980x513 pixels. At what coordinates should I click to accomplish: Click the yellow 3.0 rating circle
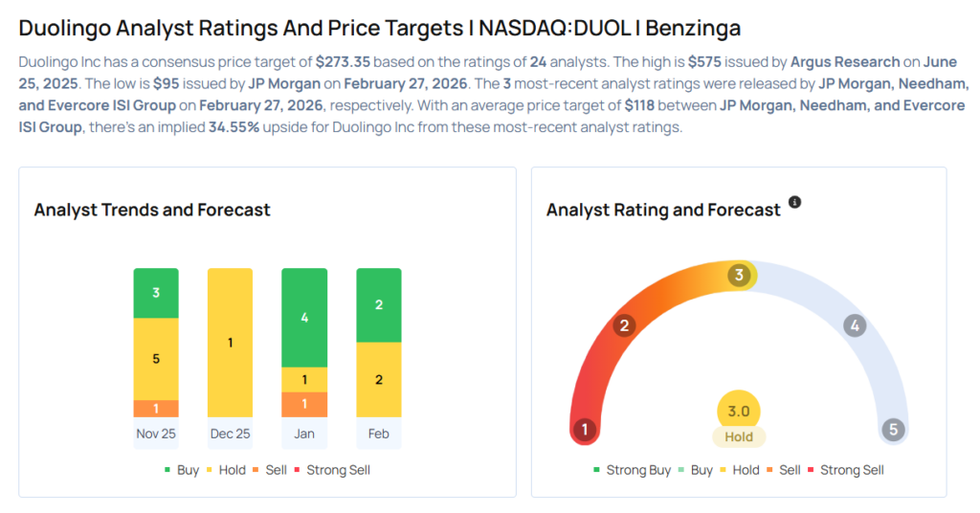[x=738, y=412]
